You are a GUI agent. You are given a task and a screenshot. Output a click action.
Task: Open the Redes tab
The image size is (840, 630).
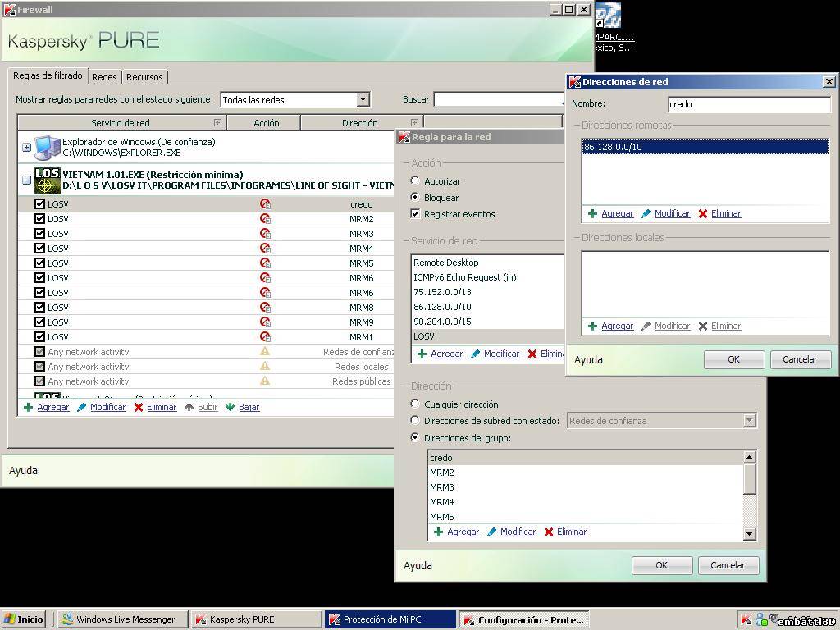[104, 77]
